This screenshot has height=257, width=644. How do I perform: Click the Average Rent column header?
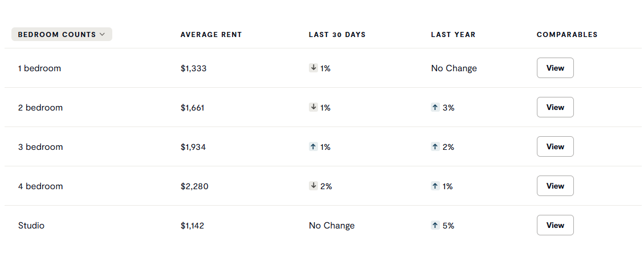(x=211, y=35)
